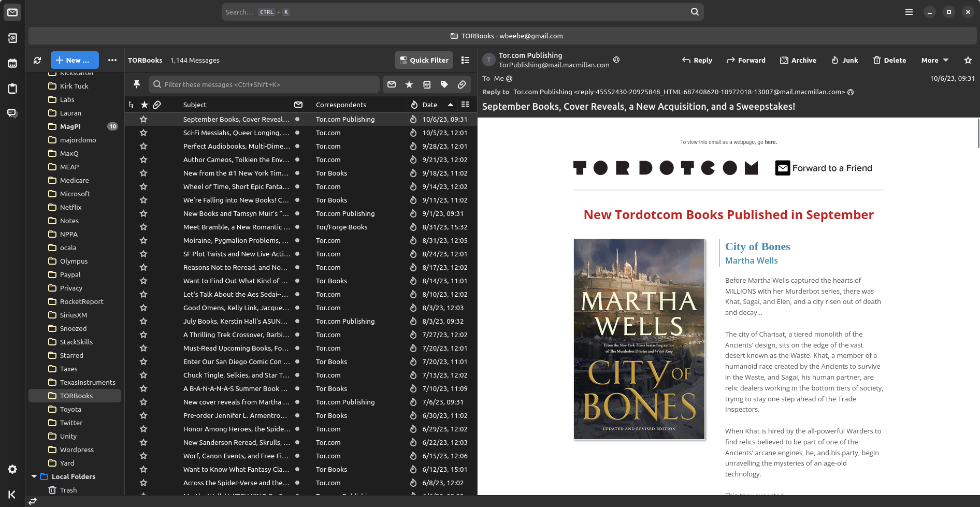
Task: Forward the current email
Action: (746, 60)
